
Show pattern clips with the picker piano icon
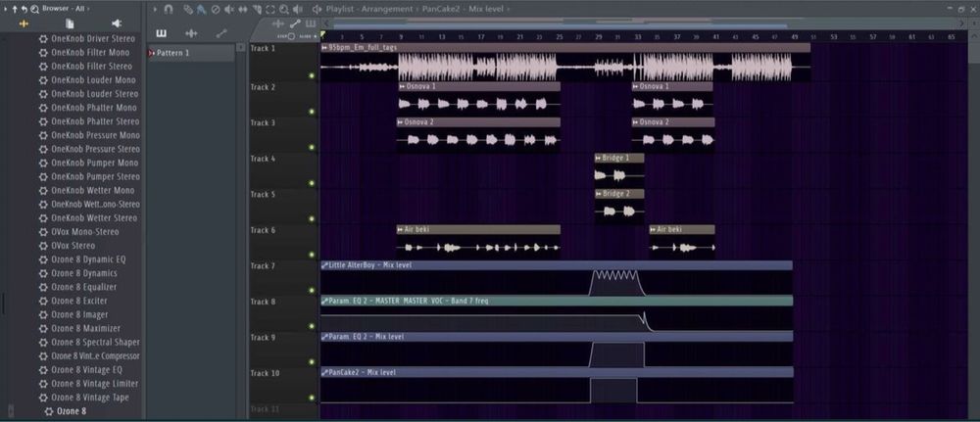tap(162, 33)
